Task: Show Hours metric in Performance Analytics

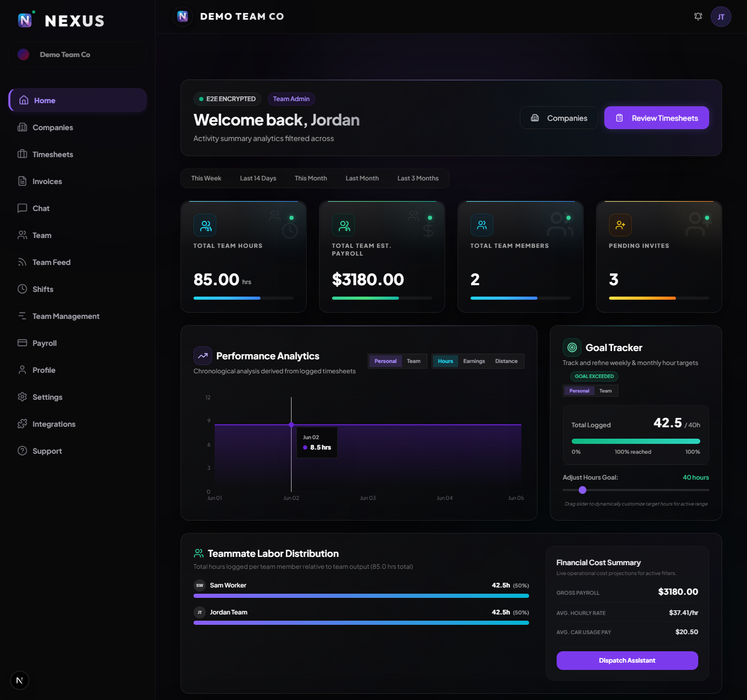Action: (445, 361)
